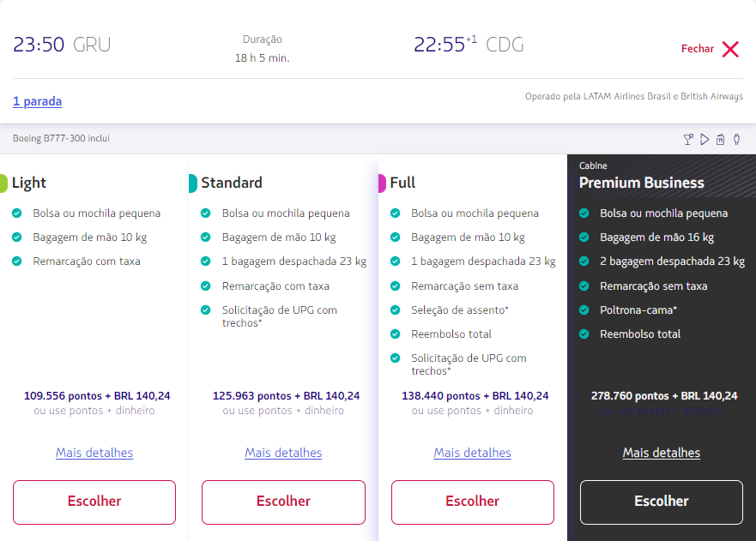The width and height of the screenshot is (756, 541).
Task: Click the green tag next to Light
Action: point(3,183)
